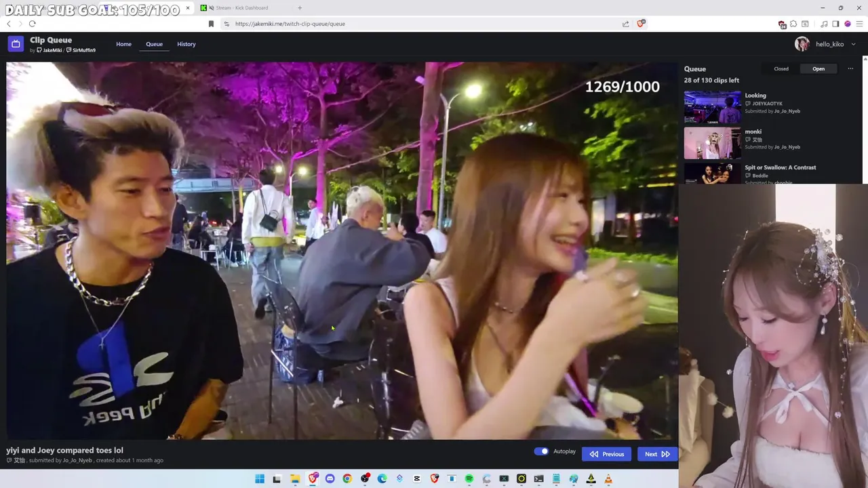This screenshot has height=488, width=868.
Task: Go forward in the browser
Action: click(x=20, y=24)
